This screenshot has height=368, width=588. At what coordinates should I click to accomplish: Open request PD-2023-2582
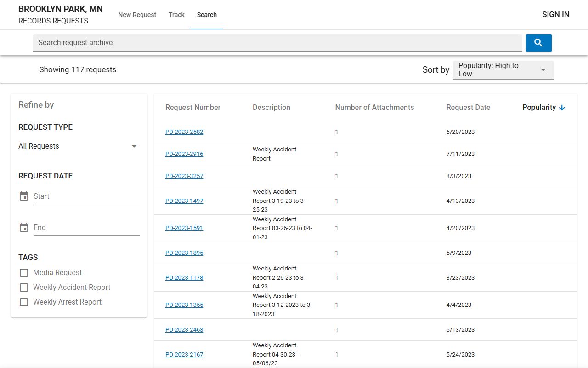click(184, 132)
